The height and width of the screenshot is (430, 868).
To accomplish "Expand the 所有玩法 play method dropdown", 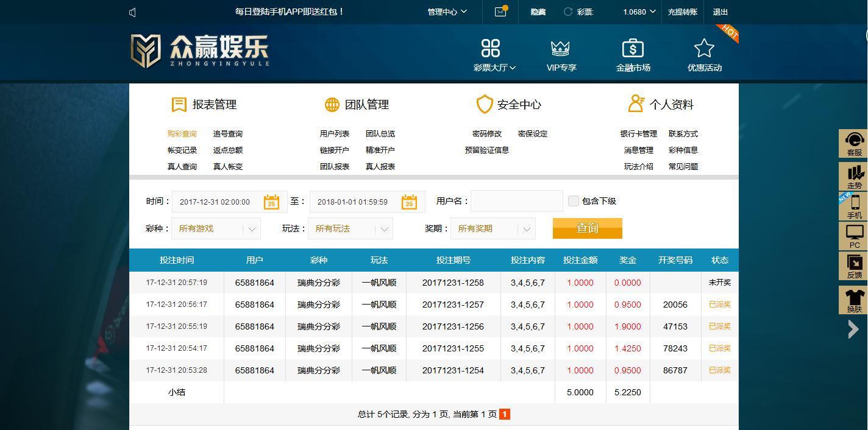I will 350,229.
